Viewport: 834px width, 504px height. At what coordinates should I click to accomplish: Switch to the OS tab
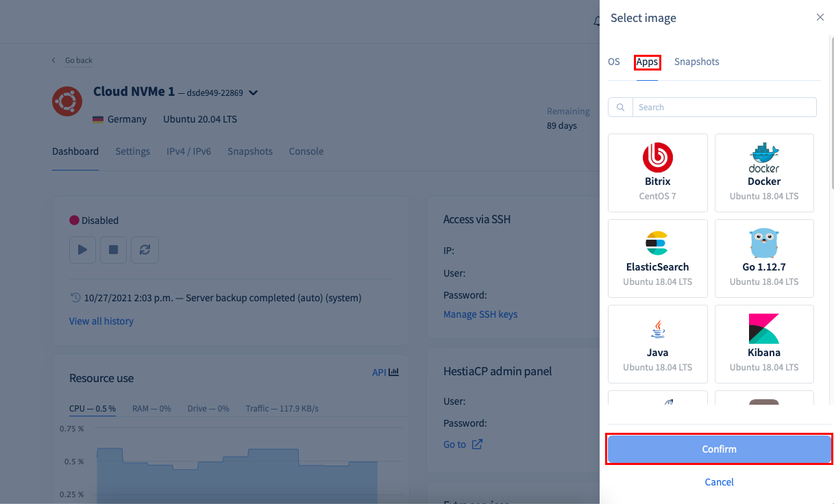click(614, 62)
